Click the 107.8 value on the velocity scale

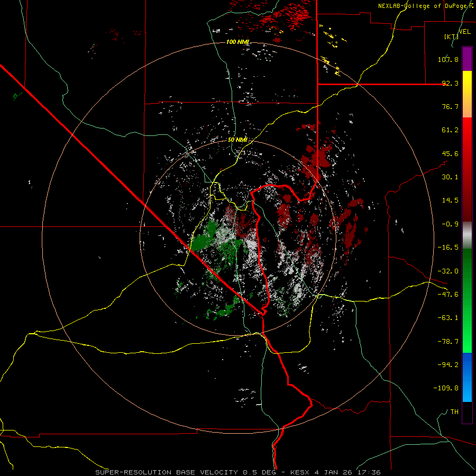click(x=448, y=59)
